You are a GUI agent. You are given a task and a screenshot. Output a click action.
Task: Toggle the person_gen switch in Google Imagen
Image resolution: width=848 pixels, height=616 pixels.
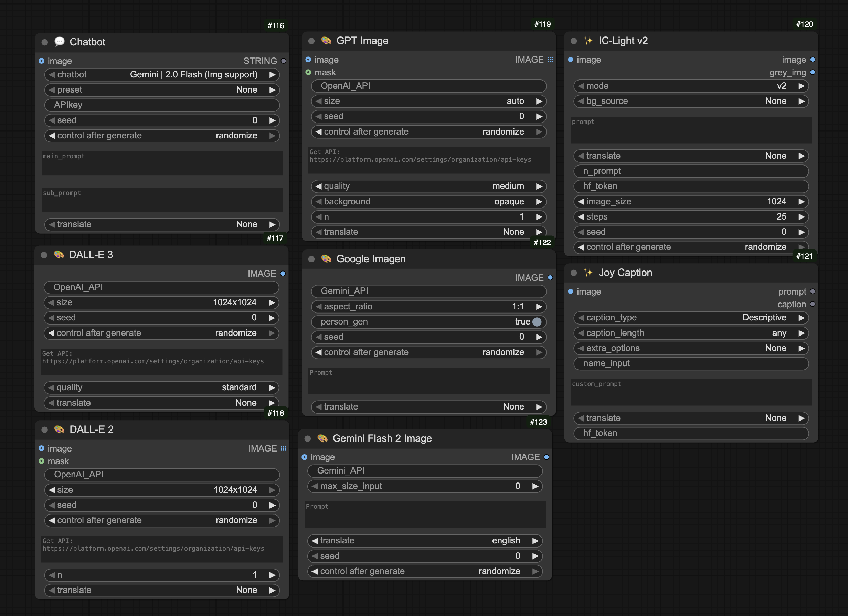click(537, 322)
